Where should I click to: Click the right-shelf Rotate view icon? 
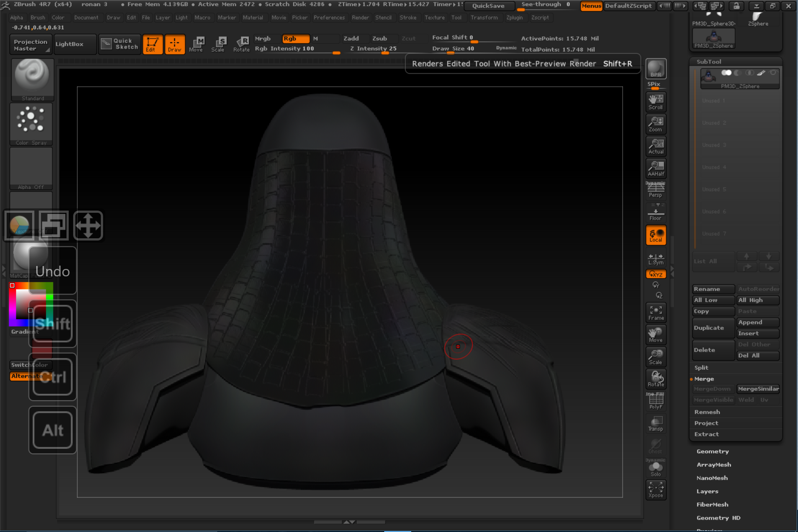click(x=656, y=379)
